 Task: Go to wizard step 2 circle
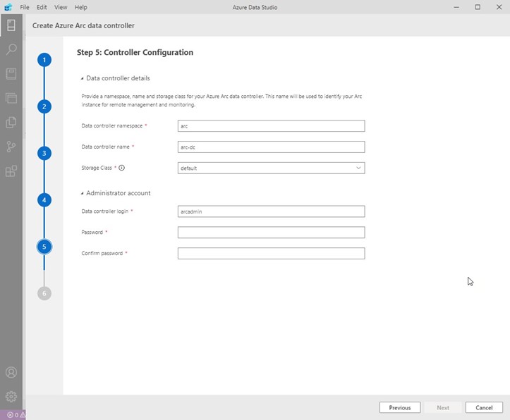click(x=44, y=106)
